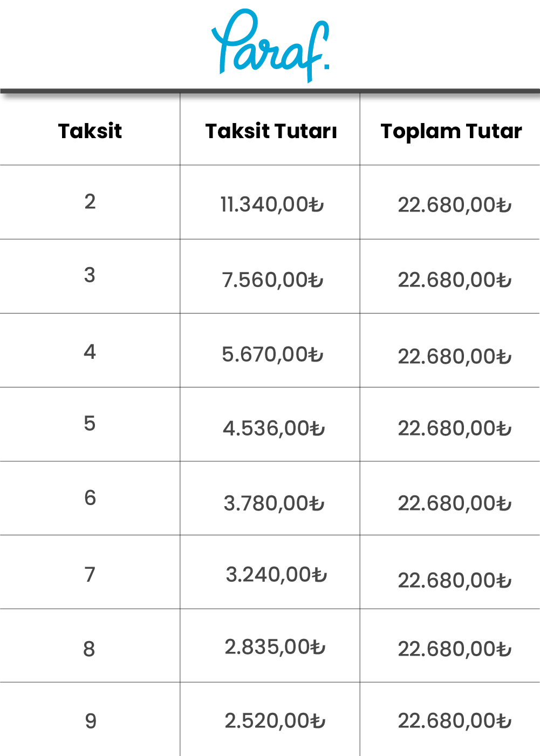
Task: Select the 3.240,00₺ amount cell
Action: [276, 575]
